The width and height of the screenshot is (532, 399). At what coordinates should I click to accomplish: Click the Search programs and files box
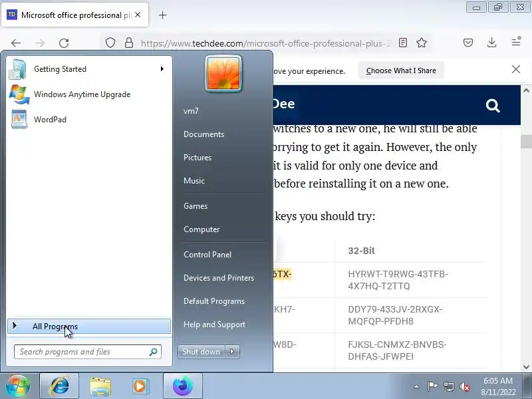88,352
